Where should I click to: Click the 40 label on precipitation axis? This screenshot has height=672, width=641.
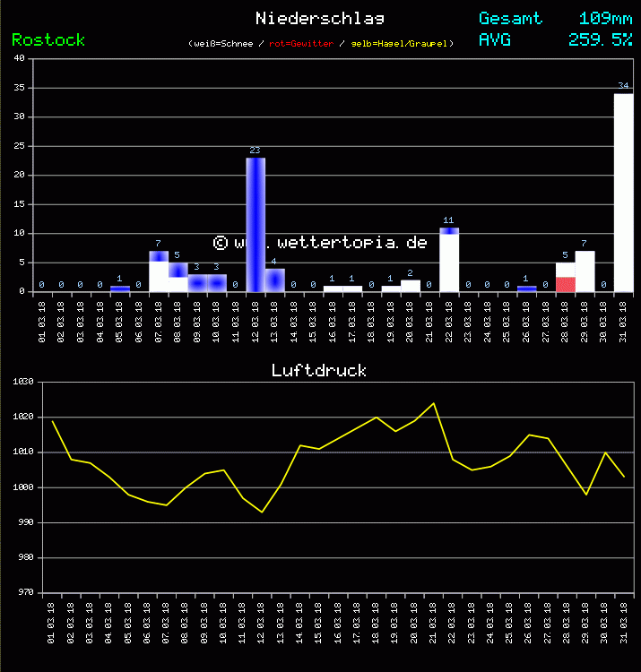(19, 59)
